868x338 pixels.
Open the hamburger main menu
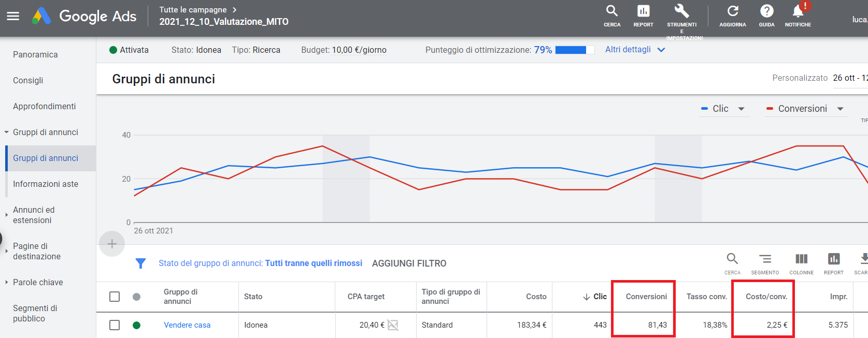pyautogui.click(x=13, y=16)
